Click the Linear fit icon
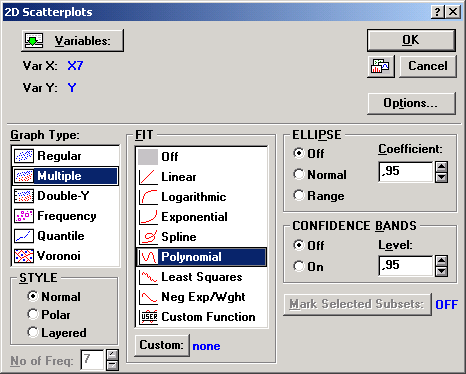466x374 pixels. coord(148,177)
